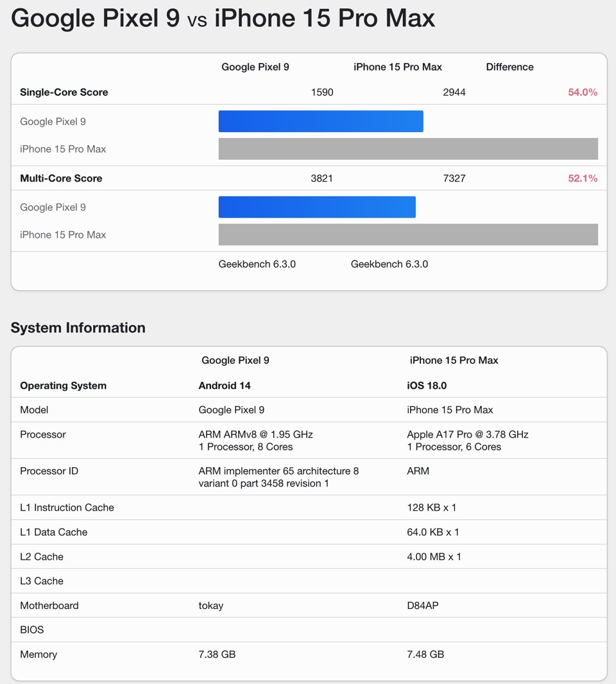The image size is (616, 684).
Task: Click the Google Pixel 9 column header in scores table
Action: tap(255, 67)
